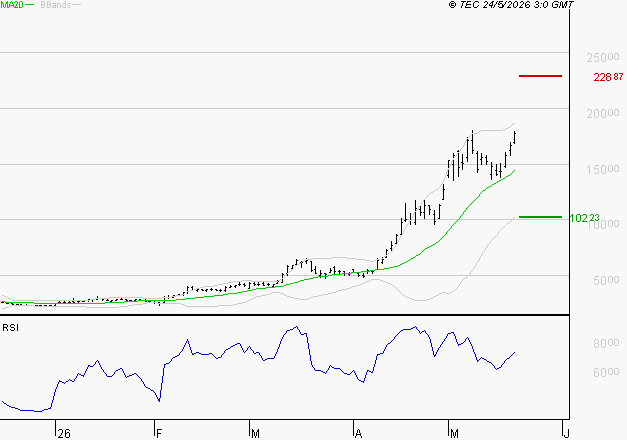Image resolution: width=627 pixels, height=440 pixels.
Task: Click the first M month marker (March)
Action: tap(255, 434)
